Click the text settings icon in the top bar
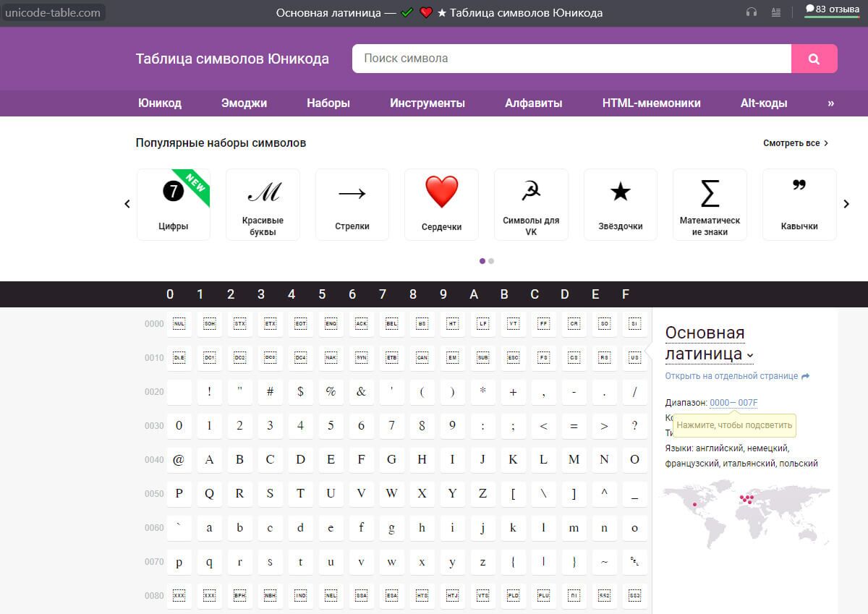 tap(776, 12)
